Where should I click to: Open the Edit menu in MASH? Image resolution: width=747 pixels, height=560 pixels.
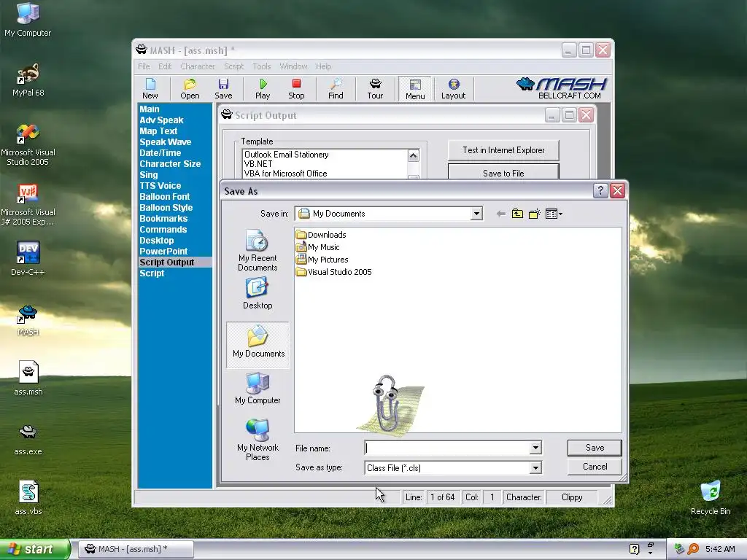tap(165, 66)
